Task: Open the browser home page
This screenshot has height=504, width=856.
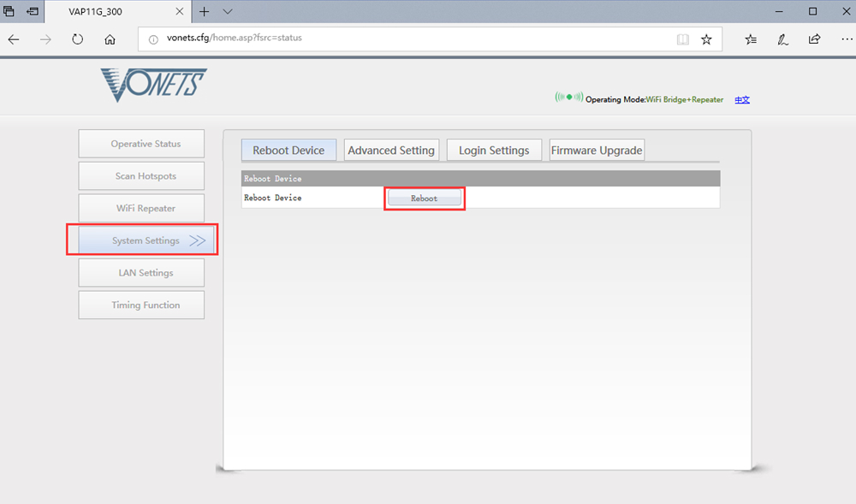Action: (111, 39)
